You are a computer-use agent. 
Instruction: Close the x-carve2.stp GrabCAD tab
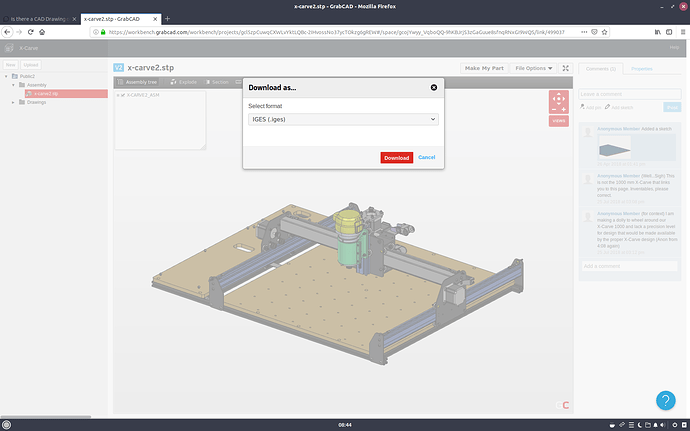click(155, 19)
